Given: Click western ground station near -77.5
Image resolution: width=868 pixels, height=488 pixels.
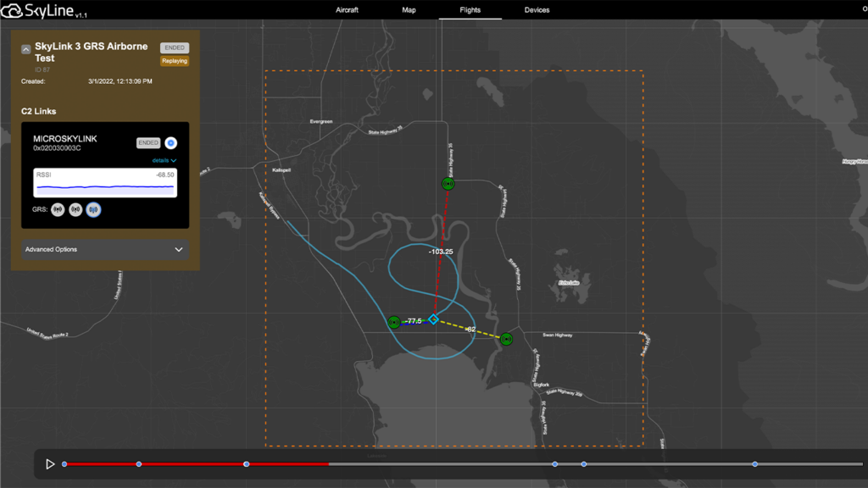Looking at the screenshot, I should coord(393,322).
